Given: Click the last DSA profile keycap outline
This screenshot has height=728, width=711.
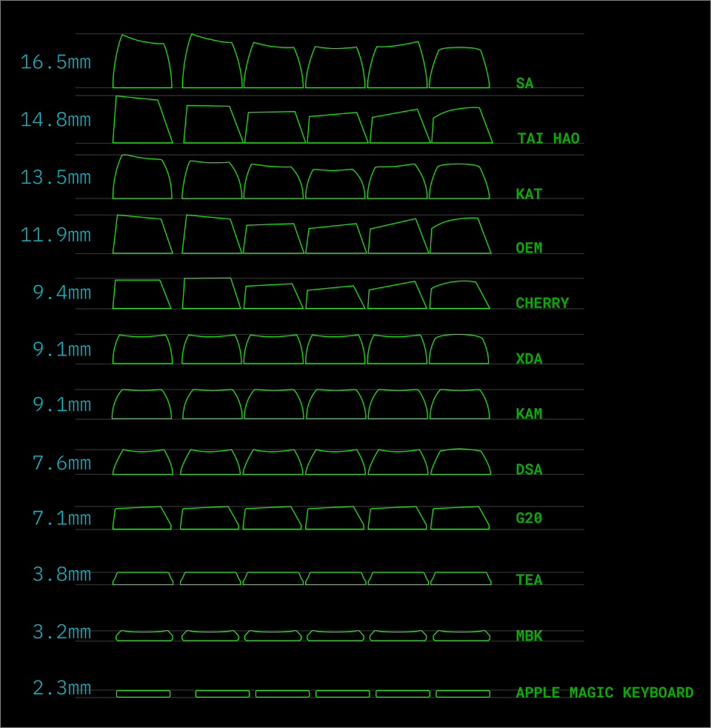Looking at the screenshot, I should click(461, 462).
